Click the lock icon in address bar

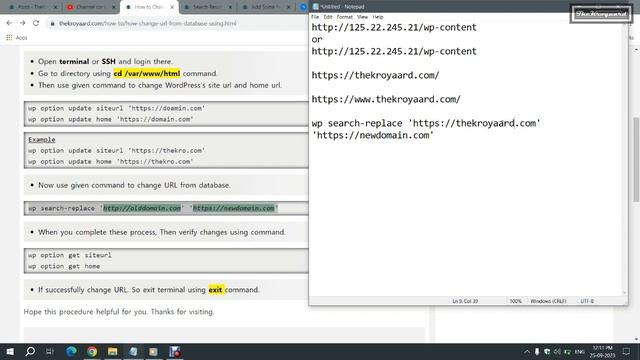click(x=52, y=24)
